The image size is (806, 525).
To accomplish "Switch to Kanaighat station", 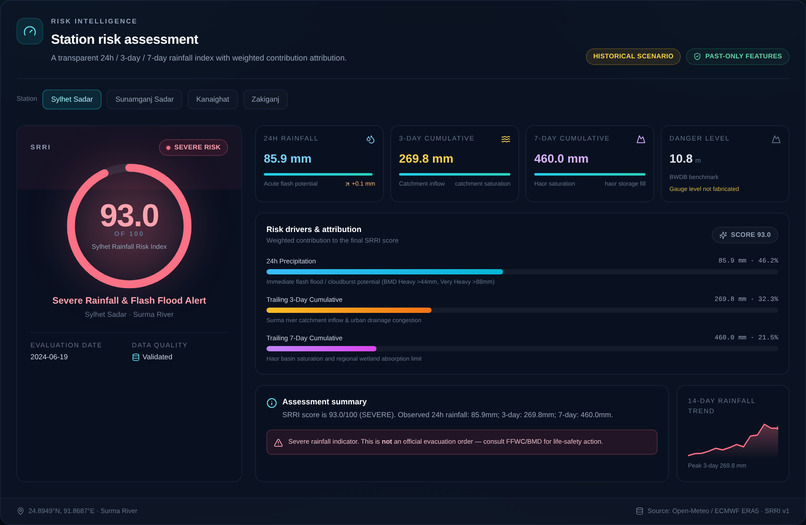I will click(x=212, y=99).
